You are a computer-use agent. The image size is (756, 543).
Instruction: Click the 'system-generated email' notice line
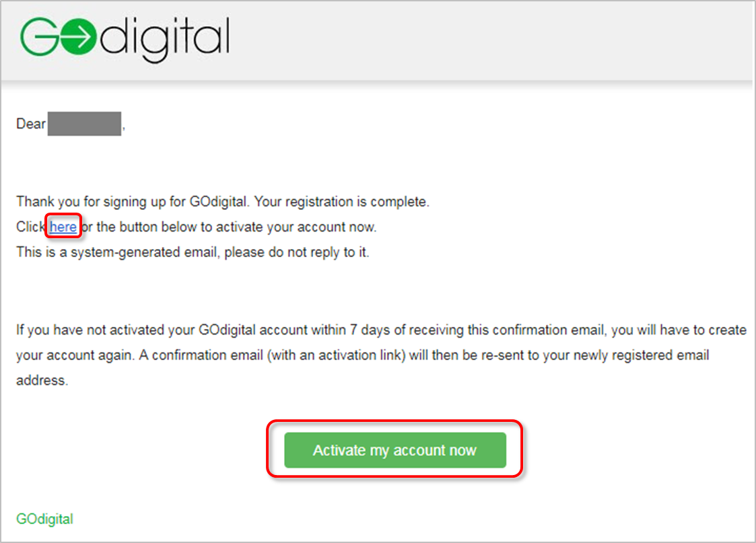[193, 252]
